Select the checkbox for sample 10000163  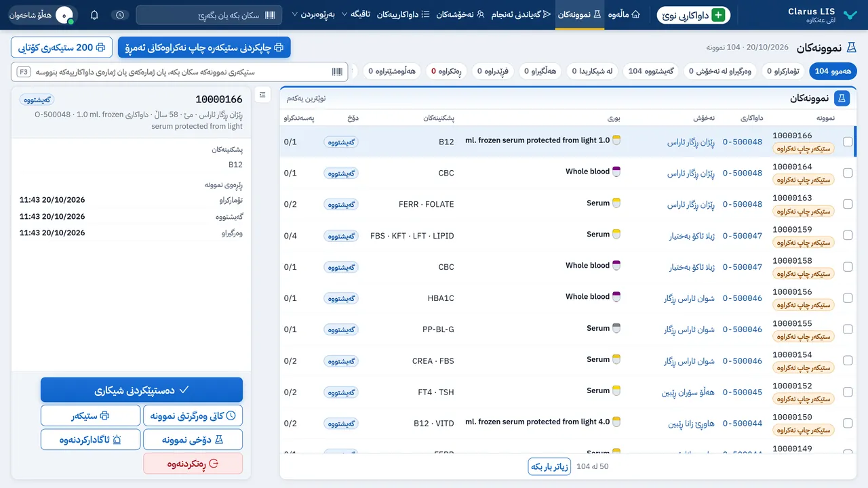tap(848, 204)
